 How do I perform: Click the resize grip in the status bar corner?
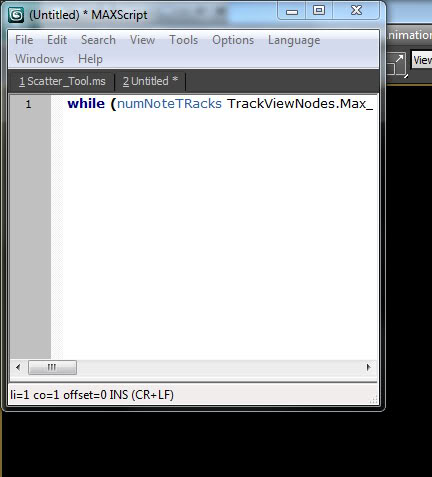coord(374,399)
